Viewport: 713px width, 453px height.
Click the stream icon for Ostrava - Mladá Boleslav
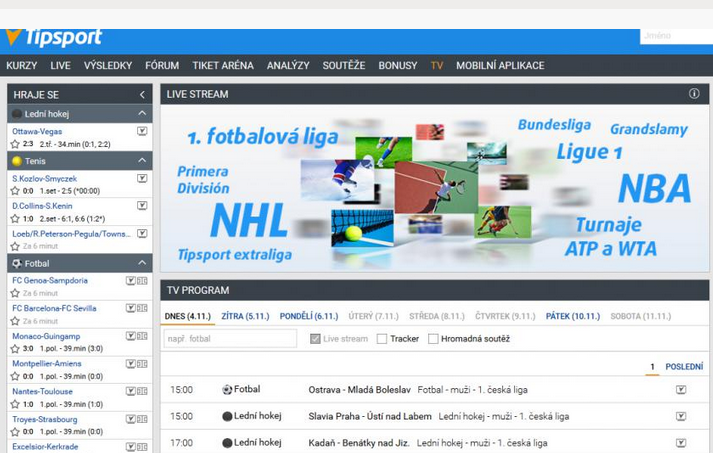coord(681,390)
